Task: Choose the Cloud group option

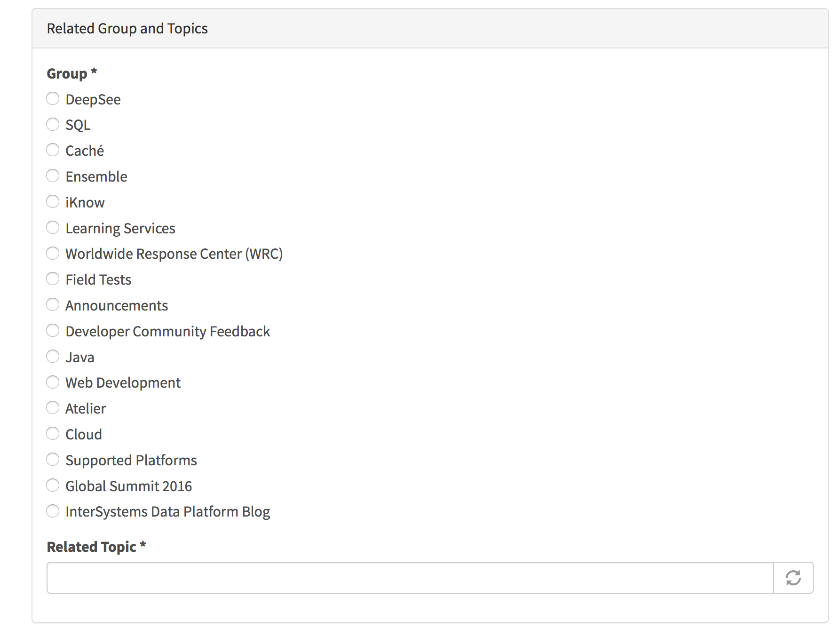Action: coord(53,434)
